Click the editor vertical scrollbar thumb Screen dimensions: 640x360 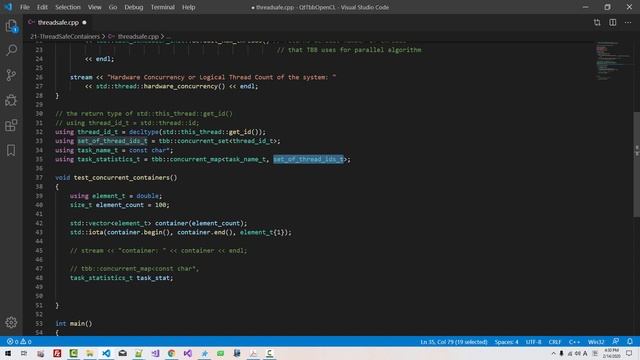636,164
